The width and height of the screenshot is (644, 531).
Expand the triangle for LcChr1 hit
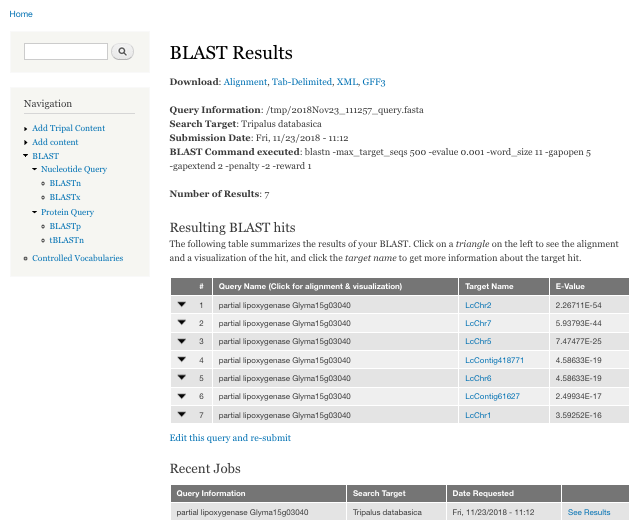coord(182,414)
